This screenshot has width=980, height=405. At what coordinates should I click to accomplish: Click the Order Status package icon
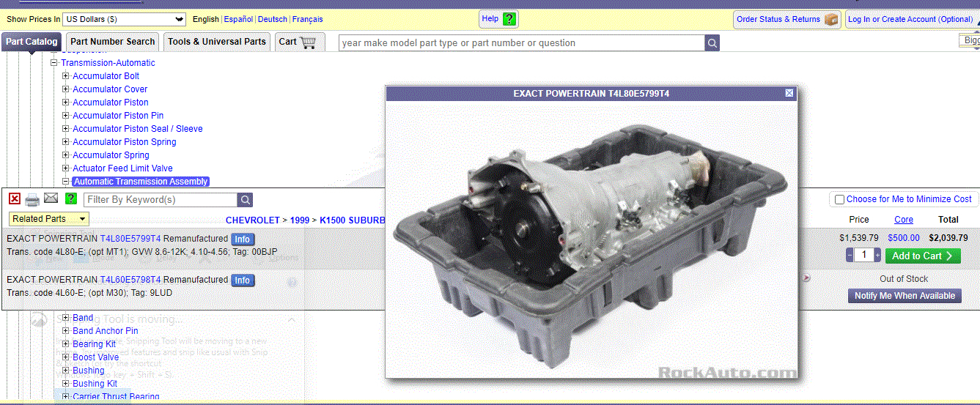(831, 19)
